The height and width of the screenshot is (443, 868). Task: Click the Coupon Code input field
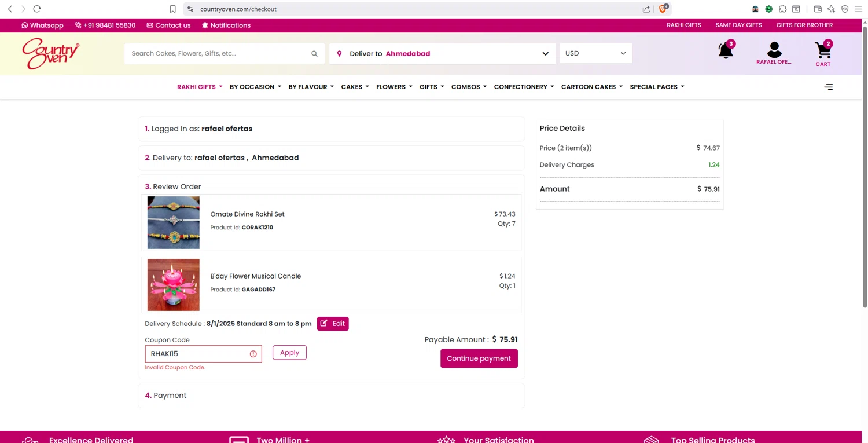(203, 354)
